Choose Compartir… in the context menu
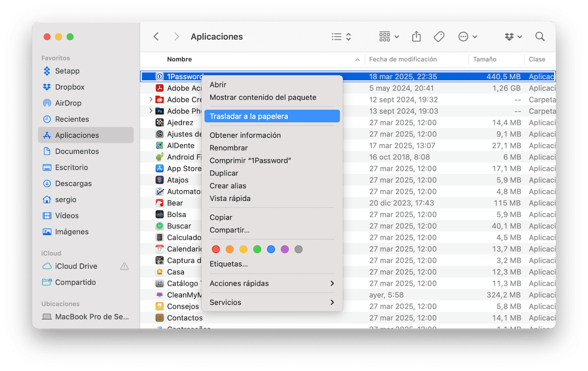The image size is (588, 371). tap(272, 230)
